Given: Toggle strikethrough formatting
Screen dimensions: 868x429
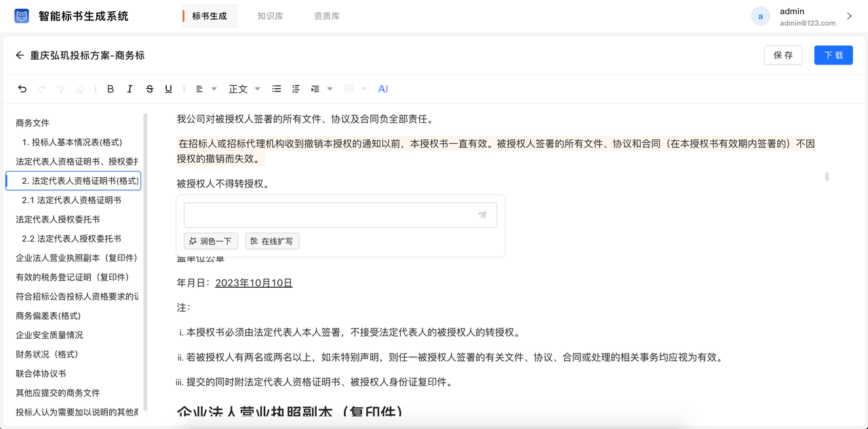Looking at the screenshot, I should (x=150, y=89).
